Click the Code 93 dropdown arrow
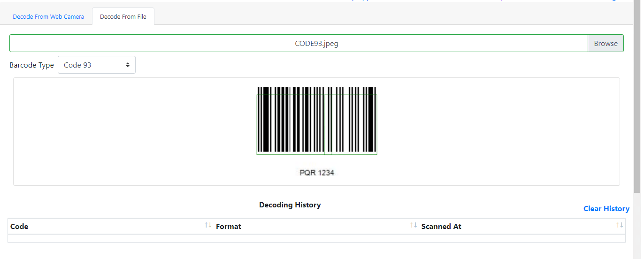The width and height of the screenshot is (644, 259). tap(128, 65)
